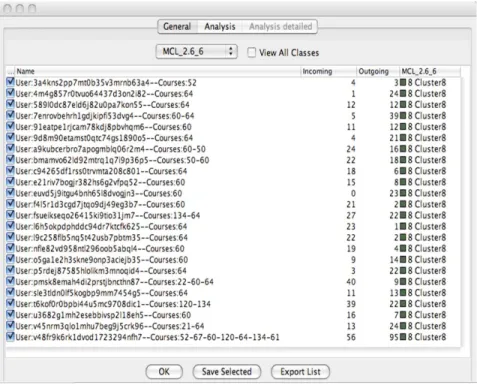Select row User:sle3tldn0lf5kogbp9mm7454g5--Courses:64
477x385 pixels.
click(233, 293)
